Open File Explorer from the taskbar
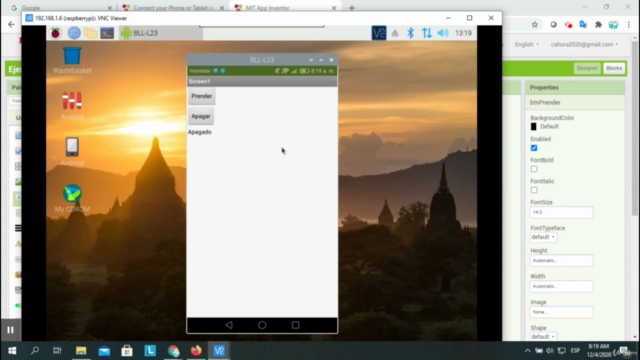The height and width of the screenshot is (360, 640). (x=81, y=351)
